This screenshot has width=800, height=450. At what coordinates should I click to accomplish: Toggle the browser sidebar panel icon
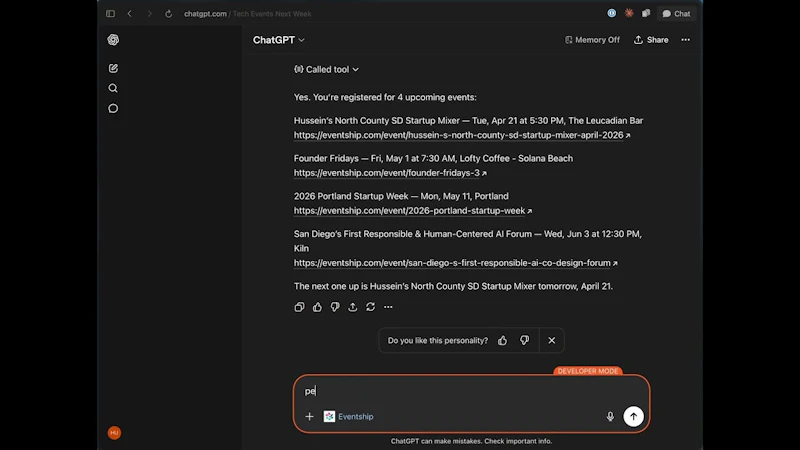pos(110,14)
